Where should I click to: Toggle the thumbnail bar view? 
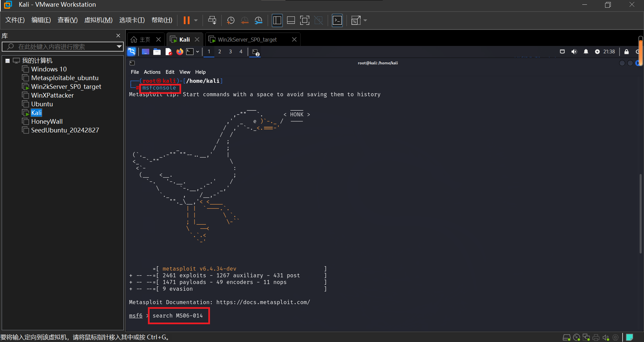click(291, 20)
